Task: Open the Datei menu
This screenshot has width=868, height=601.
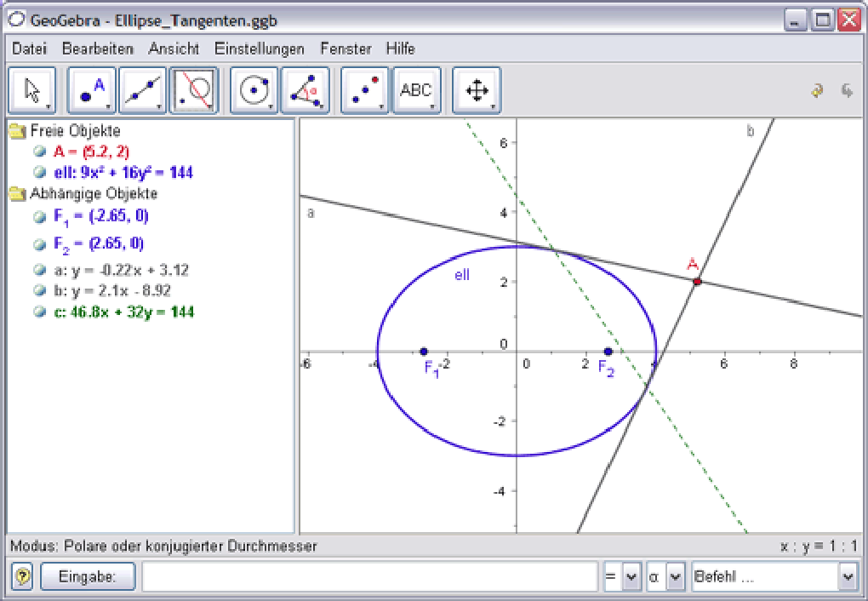Action: [29, 49]
